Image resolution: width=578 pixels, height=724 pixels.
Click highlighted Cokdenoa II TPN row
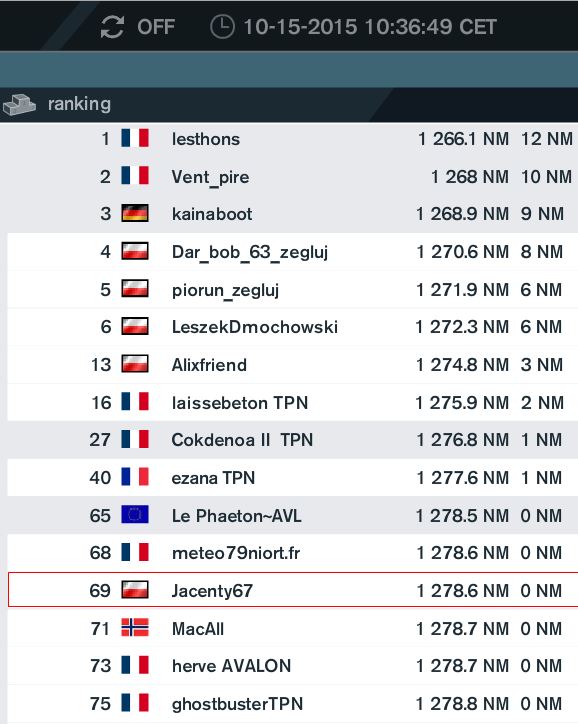click(x=289, y=440)
